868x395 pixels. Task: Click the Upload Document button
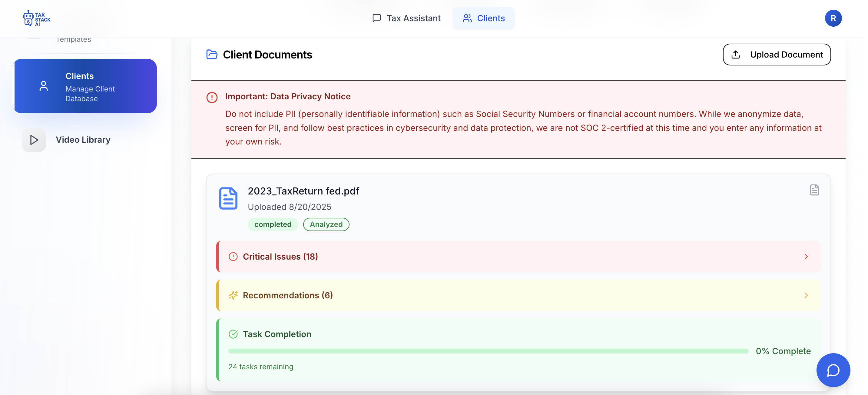point(776,54)
